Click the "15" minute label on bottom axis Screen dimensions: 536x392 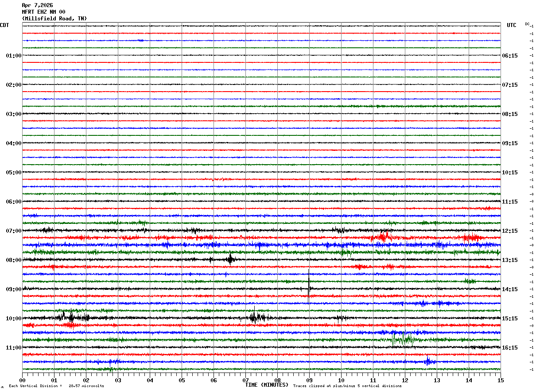(x=501, y=380)
